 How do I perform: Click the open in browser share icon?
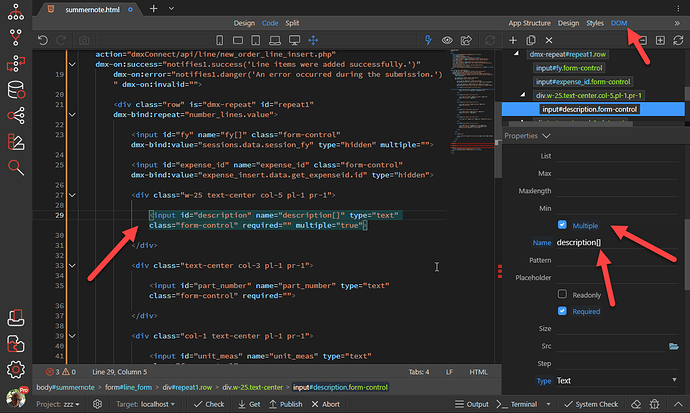point(466,40)
